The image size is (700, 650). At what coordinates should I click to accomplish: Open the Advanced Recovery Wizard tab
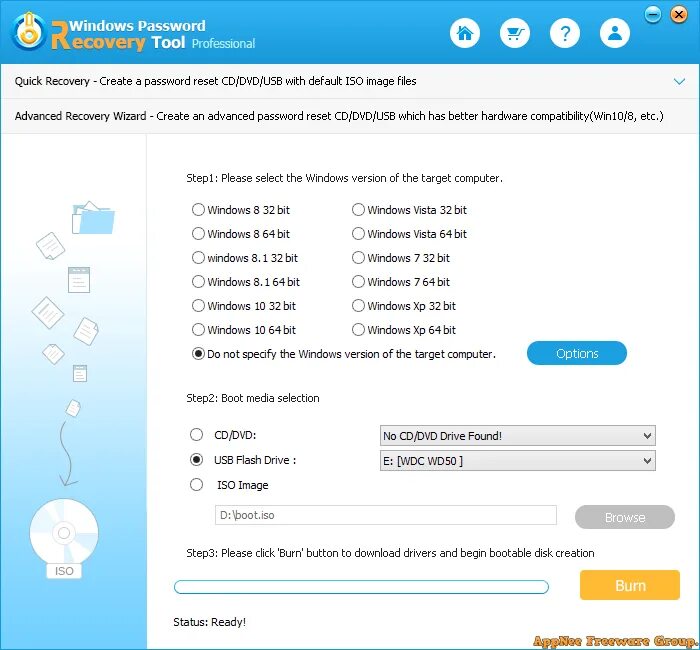pyautogui.click(x=350, y=116)
